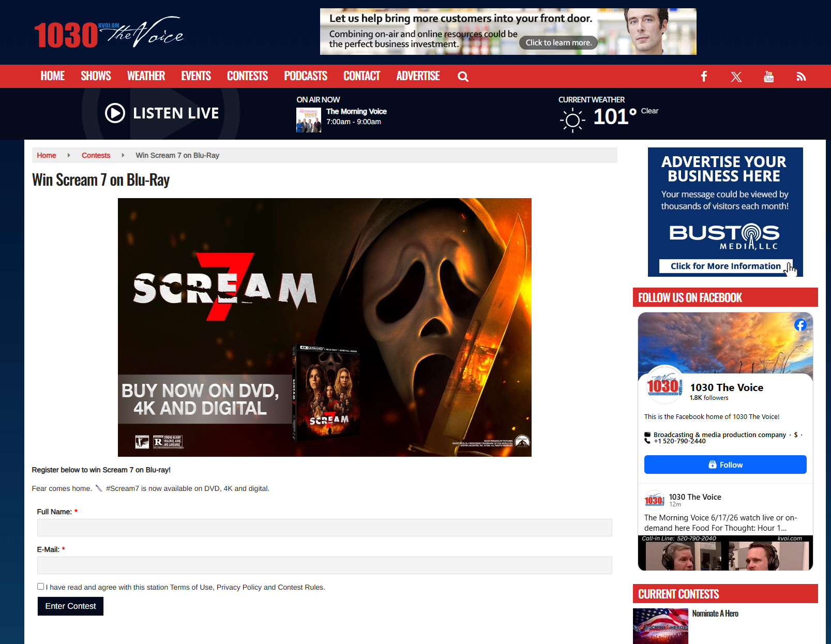
Task: Click the '1.8K followers' text
Action: pos(709,398)
